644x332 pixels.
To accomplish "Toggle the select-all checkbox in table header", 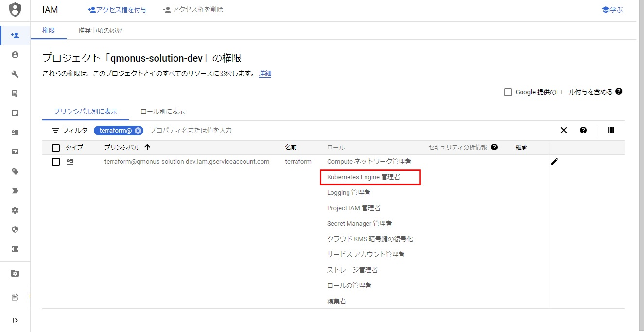I will 56,148.
